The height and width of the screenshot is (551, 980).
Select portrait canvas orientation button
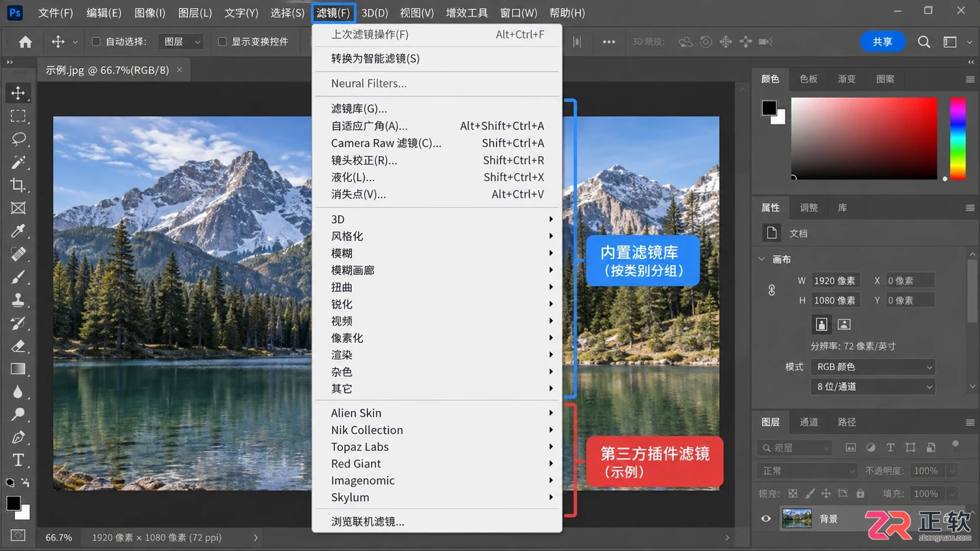pos(821,324)
